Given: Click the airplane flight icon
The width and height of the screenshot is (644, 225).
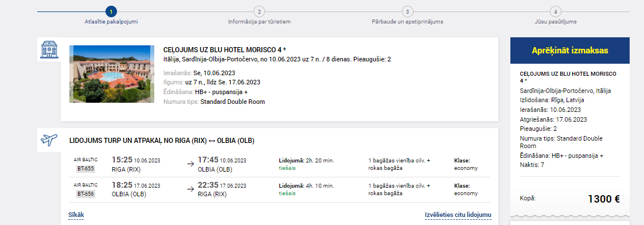Looking at the screenshot, I should coord(49,140).
